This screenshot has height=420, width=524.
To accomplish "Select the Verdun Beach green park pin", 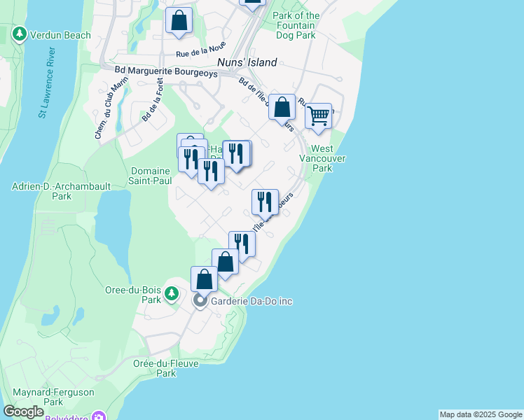I will point(20,35).
